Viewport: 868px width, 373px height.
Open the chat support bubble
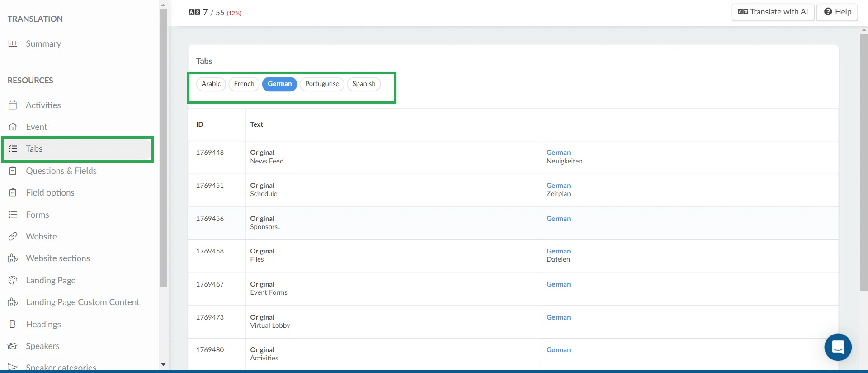(838, 347)
